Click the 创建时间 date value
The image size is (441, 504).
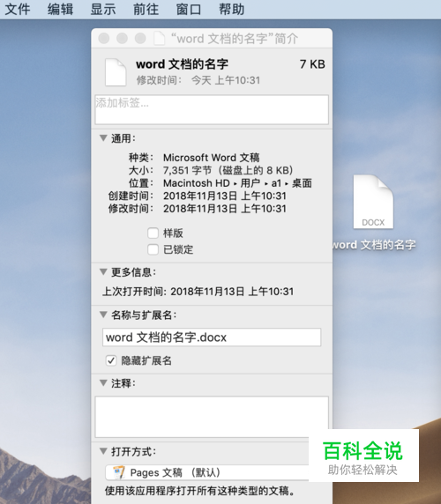pos(225,196)
